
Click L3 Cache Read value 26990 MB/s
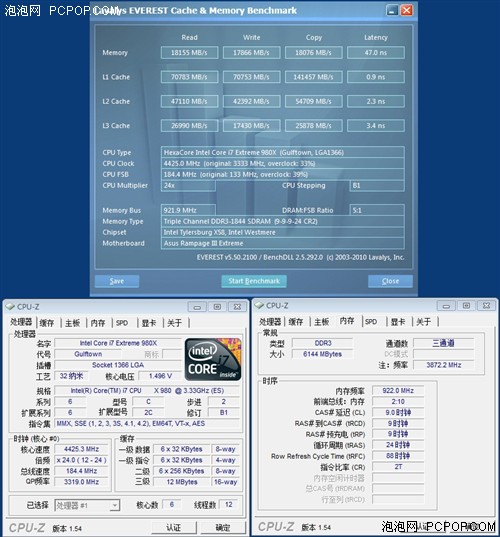tap(189, 126)
